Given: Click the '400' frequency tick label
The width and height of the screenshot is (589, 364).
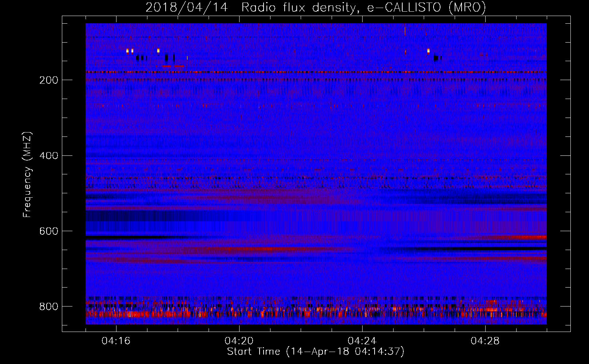Looking at the screenshot, I should pos(49,156).
